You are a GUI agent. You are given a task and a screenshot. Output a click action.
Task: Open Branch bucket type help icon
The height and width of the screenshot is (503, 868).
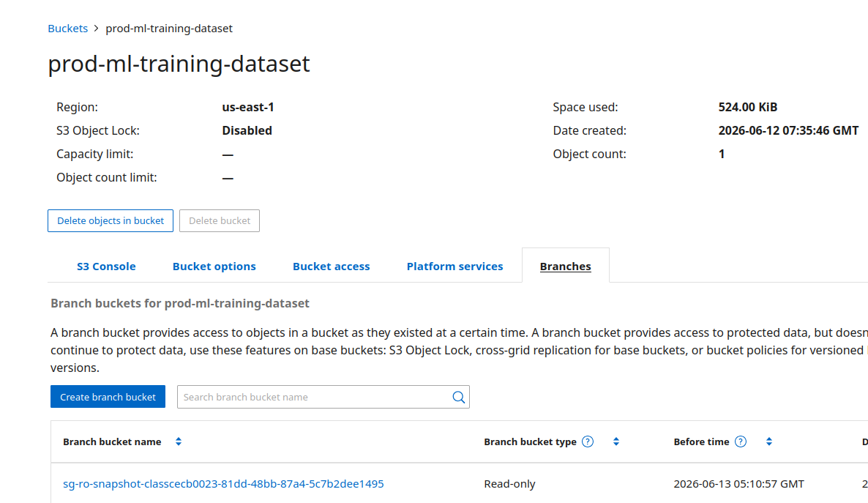point(588,441)
